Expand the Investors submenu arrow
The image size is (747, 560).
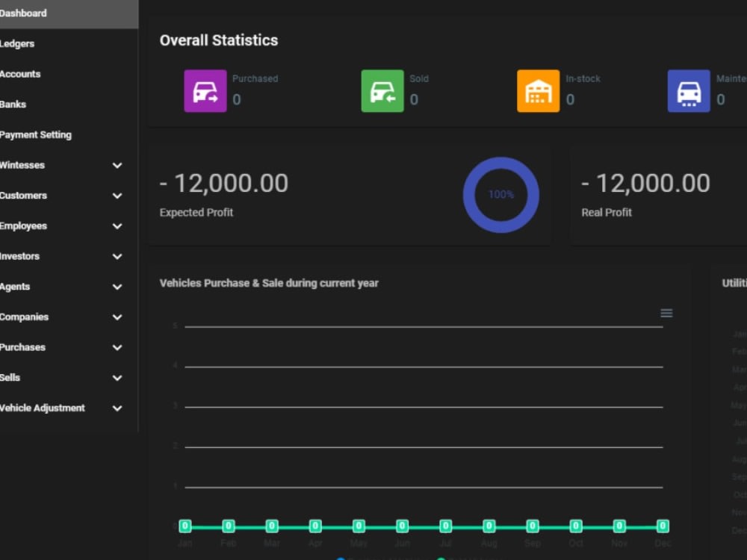(117, 256)
